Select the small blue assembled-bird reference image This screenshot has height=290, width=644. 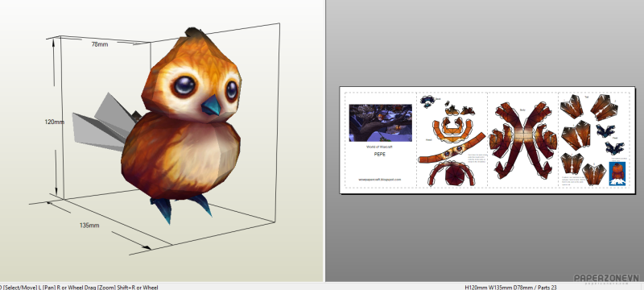pyautogui.click(x=617, y=173)
